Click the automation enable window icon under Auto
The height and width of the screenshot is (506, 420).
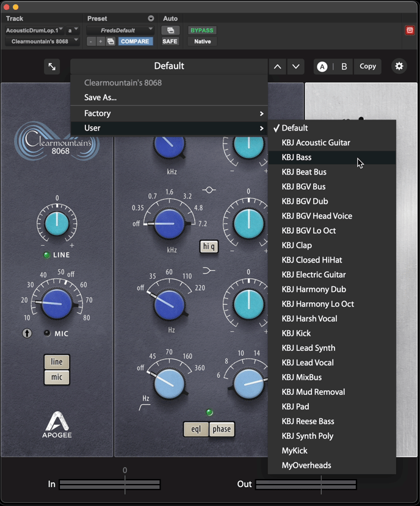point(170,31)
